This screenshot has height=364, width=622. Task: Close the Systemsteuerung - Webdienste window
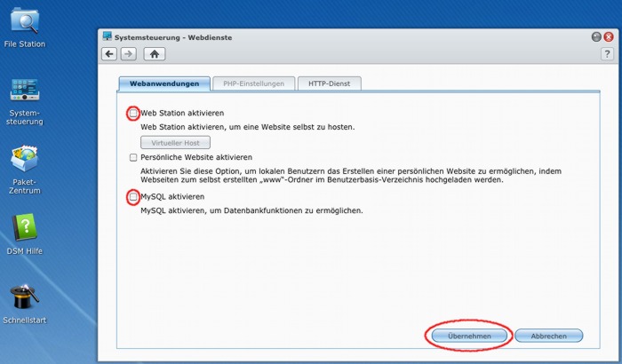click(x=608, y=38)
